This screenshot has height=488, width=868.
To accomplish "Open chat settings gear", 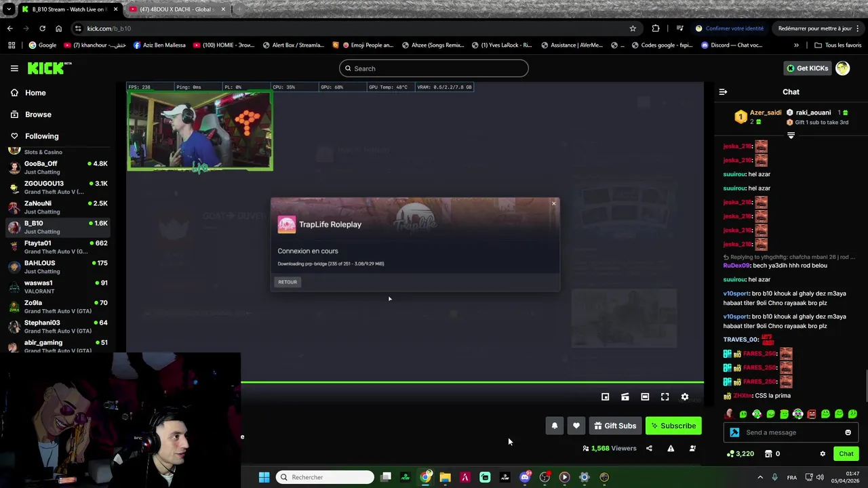I will (823, 454).
